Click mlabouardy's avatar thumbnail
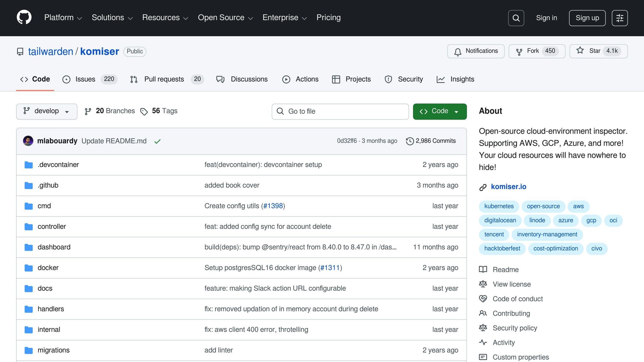 tap(28, 141)
